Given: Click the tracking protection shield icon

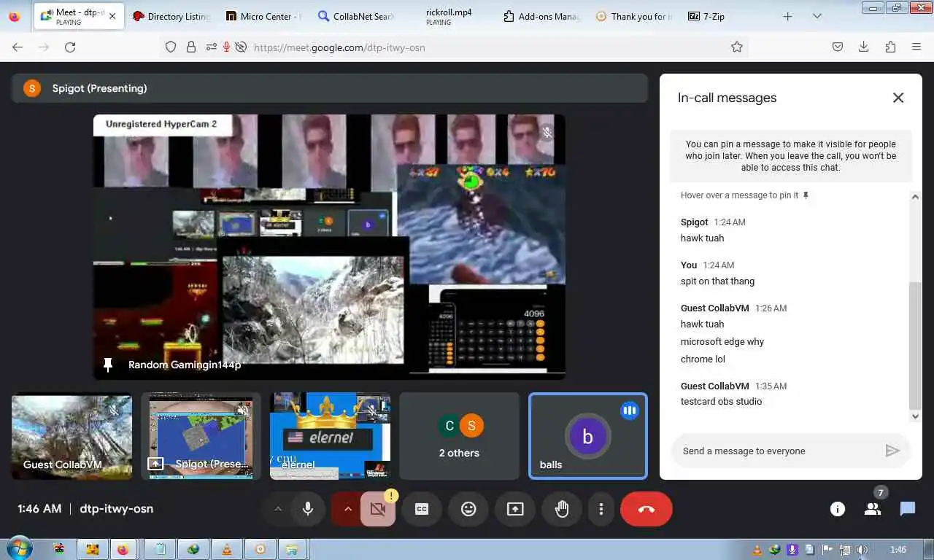Looking at the screenshot, I should pos(171,47).
